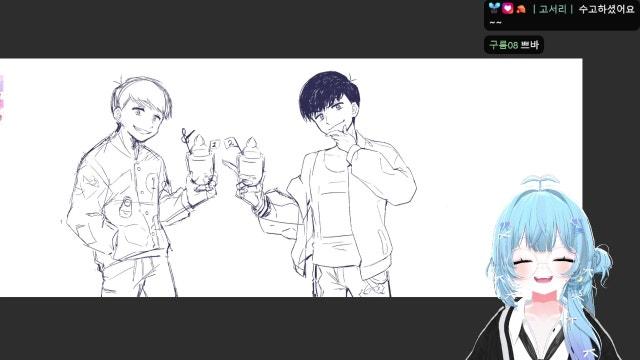
Task: Click the numbered tag 2 on the right dessert
Action: 231,143
